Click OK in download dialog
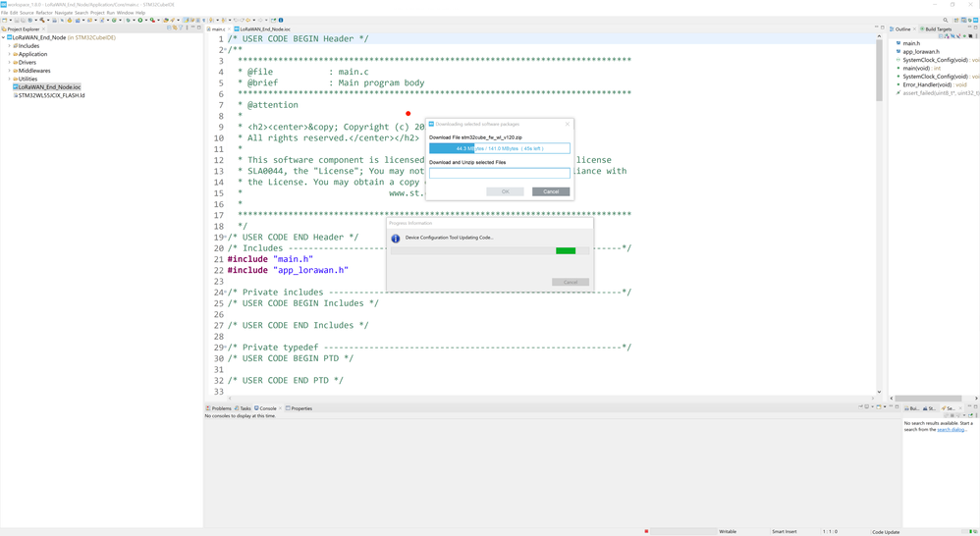Image resolution: width=980 pixels, height=536 pixels. [505, 191]
